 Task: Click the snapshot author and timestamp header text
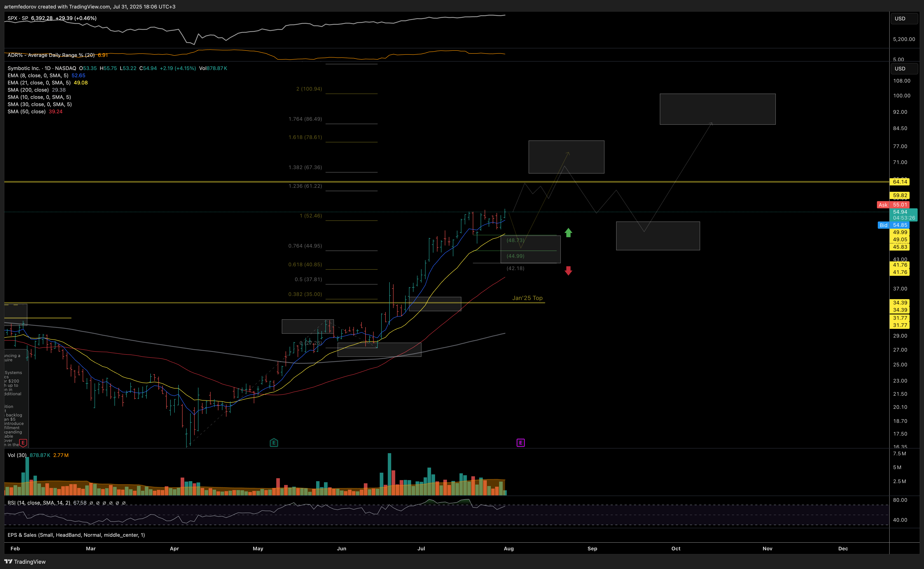(90, 6)
